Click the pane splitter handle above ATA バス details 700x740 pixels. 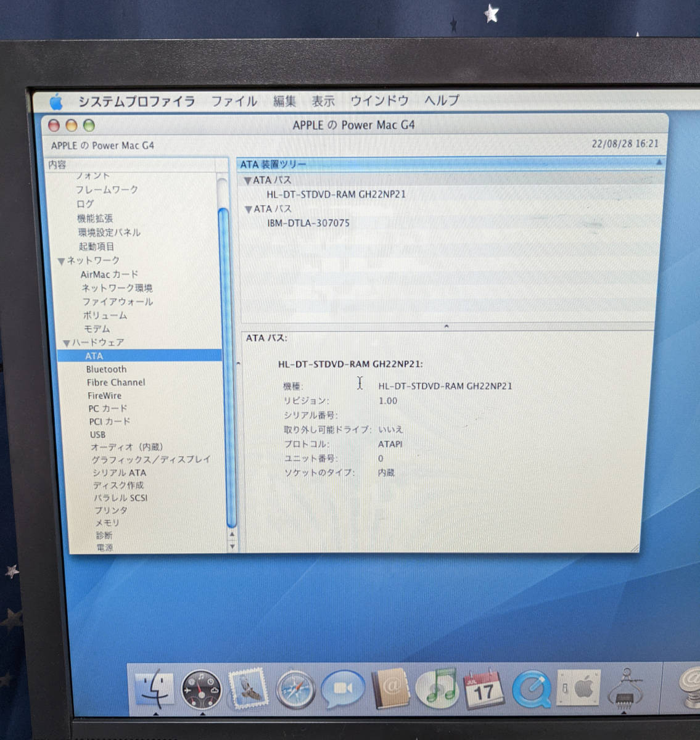(x=446, y=326)
